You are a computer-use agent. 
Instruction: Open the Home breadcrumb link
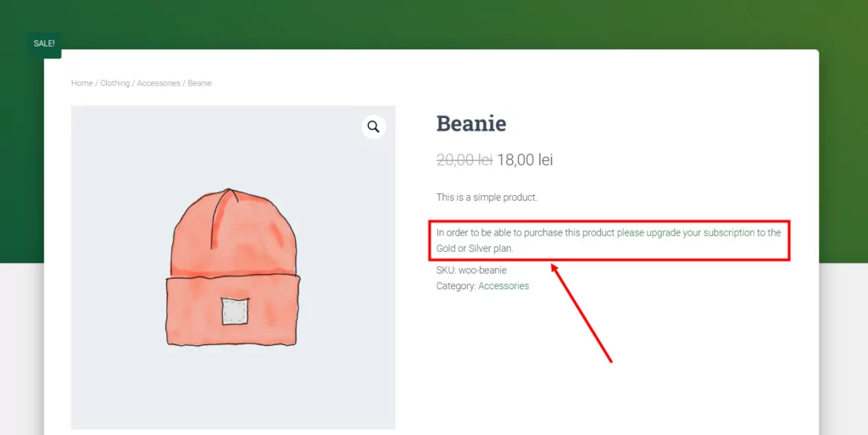(82, 83)
